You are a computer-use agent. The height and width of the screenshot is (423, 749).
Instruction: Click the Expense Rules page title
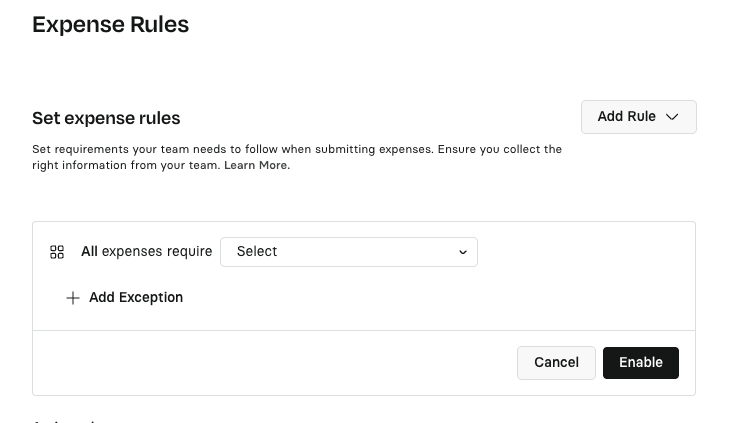pos(110,25)
